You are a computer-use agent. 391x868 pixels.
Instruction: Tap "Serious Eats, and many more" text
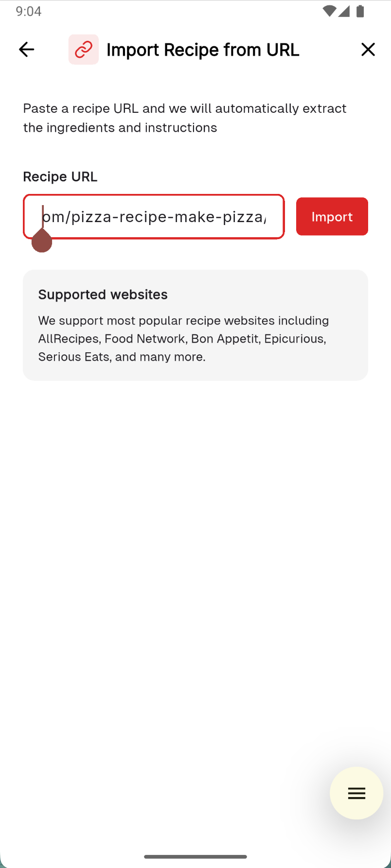click(122, 357)
